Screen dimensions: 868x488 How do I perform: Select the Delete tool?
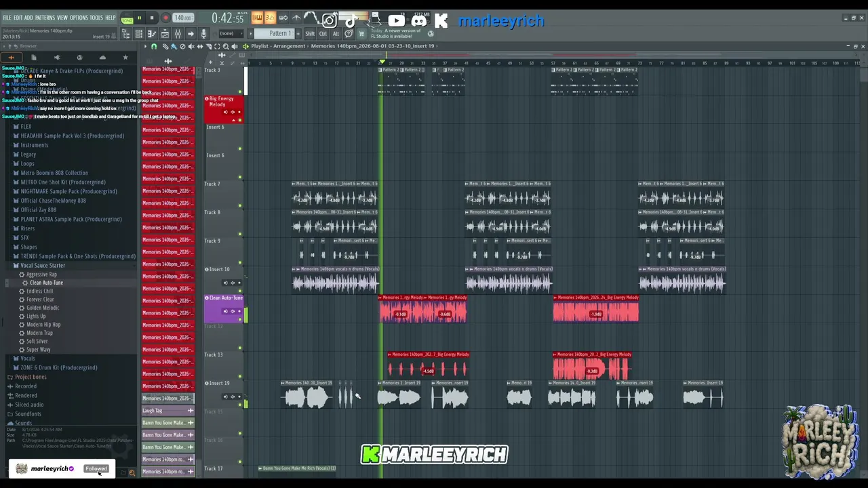182,46
